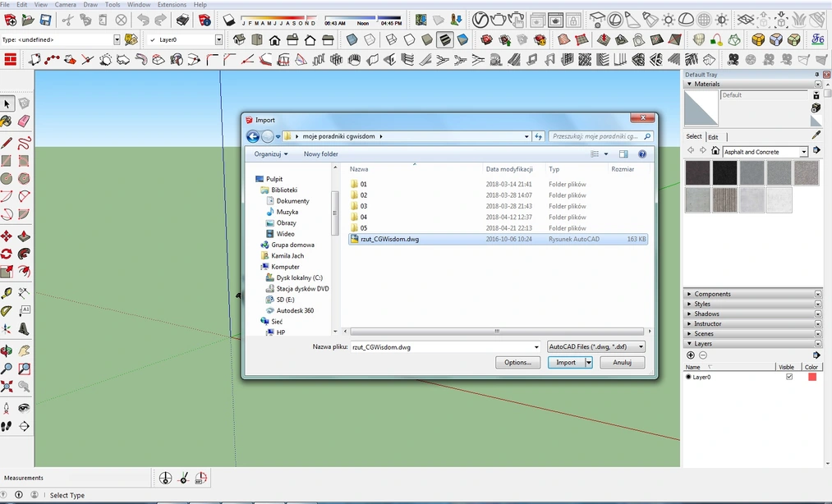Select the Zoom tool magnifier
The width and height of the screenshot is (832, 504).
[7, 367]
